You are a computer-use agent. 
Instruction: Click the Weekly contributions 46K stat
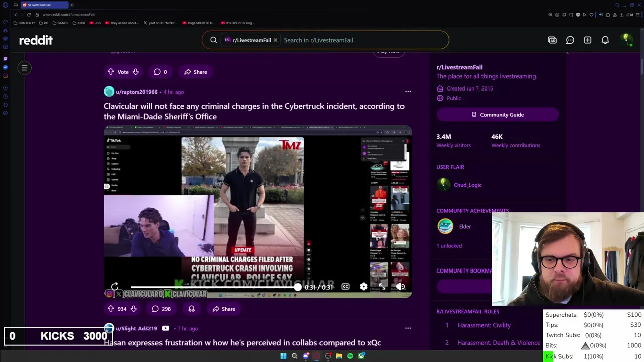tap(516, 141)
